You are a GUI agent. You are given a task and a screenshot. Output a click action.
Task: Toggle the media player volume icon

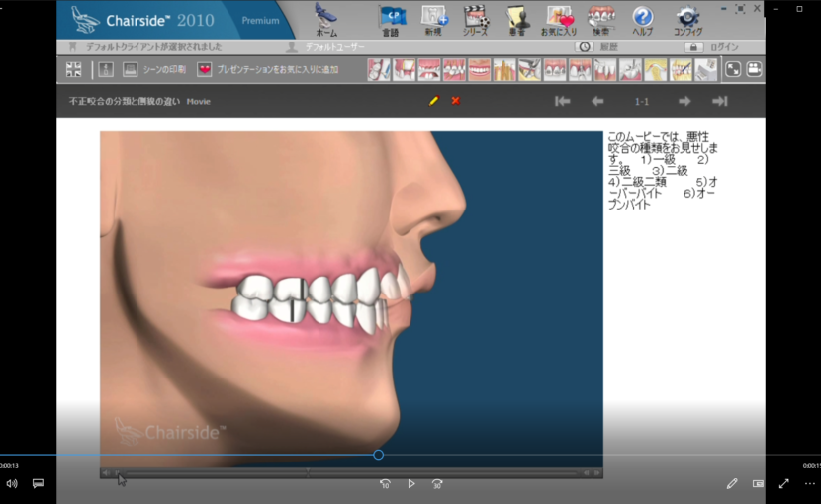click(x=12, y=484)
